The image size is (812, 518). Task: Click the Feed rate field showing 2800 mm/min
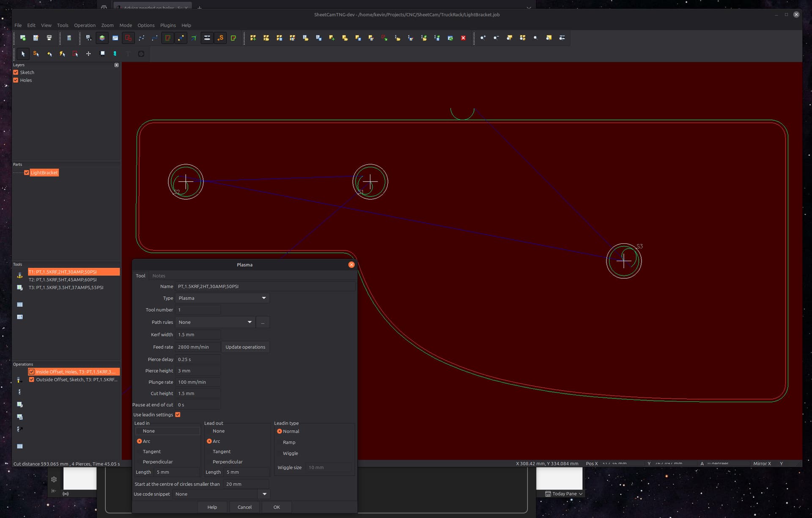pyautogui.click(x=198, y=347)
